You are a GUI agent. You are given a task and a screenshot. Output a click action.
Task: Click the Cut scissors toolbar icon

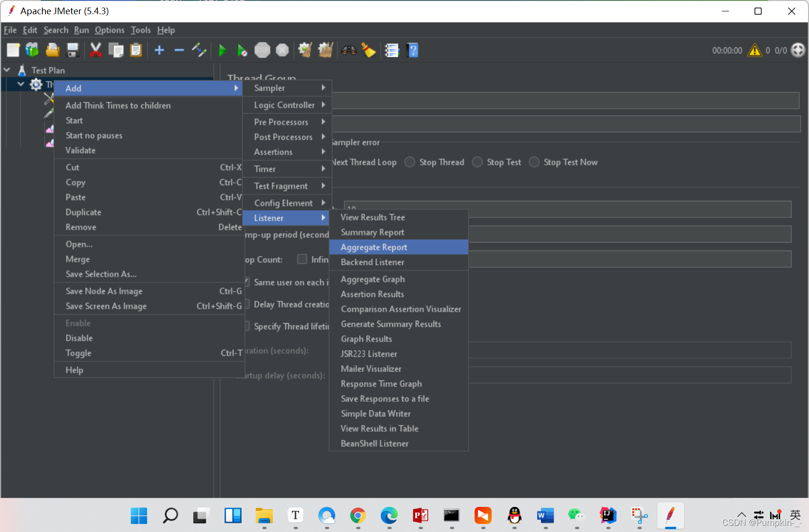click(96, 50)
